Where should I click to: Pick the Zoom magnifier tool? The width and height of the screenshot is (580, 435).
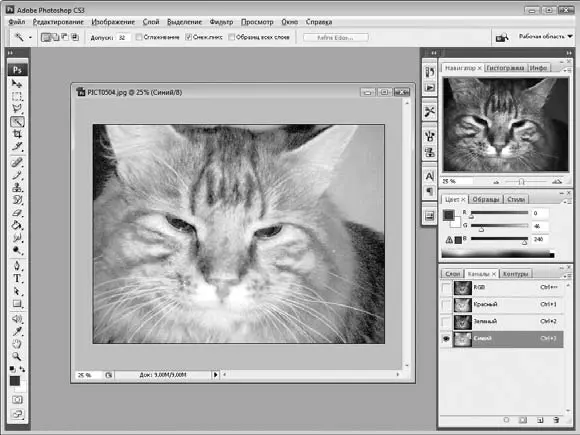point(17,356)
